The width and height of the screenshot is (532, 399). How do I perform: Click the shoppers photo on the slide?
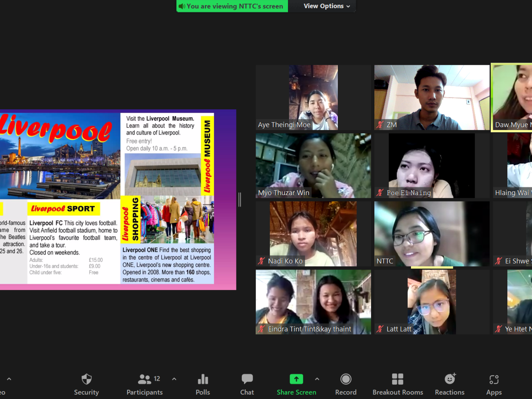(x=177, y=220)
